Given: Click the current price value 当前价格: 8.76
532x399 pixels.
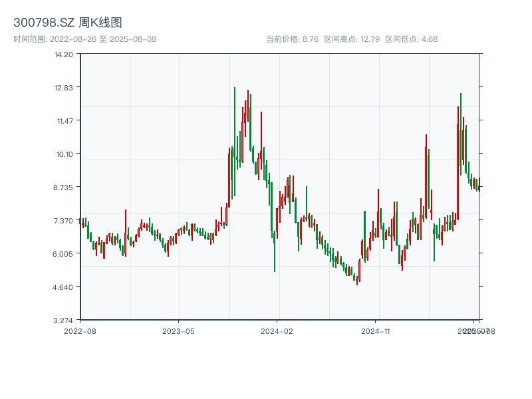Looking at the screenshot, I should tap(292, 39).
